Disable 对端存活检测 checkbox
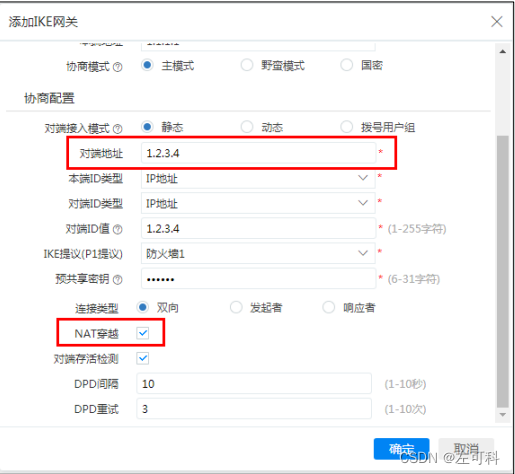Viewport: 515px width, 474px height. tap(143, 358)
